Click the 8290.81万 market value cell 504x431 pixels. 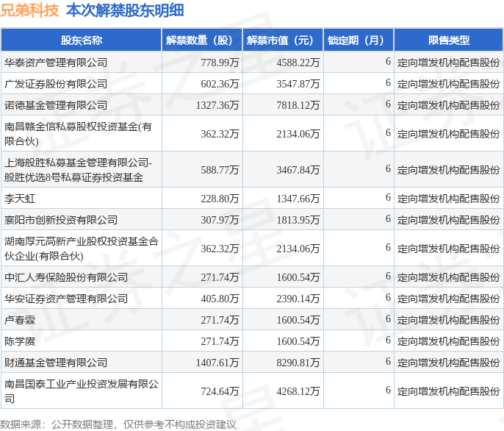pyautogui.click(x=298, y=363)
